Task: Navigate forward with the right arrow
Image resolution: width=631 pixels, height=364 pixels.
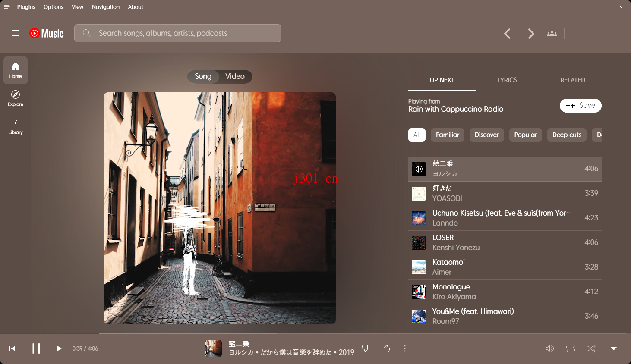Action: coord(530,33)
